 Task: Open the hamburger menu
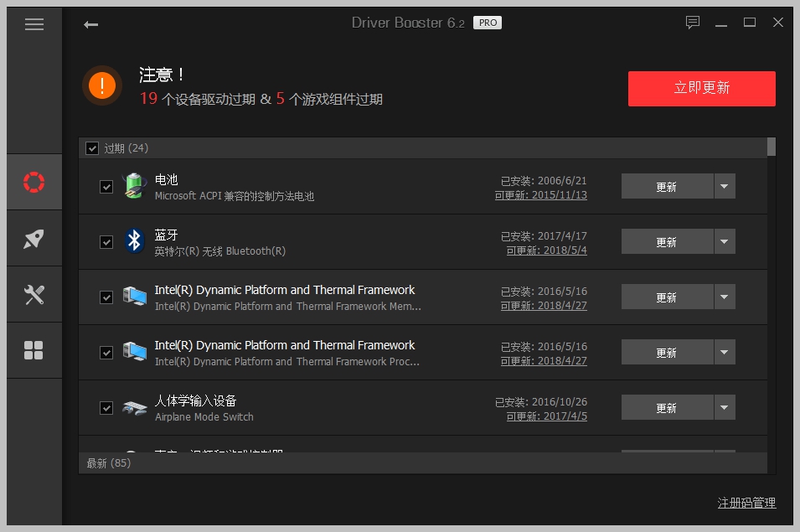click(x=34, y=24)
